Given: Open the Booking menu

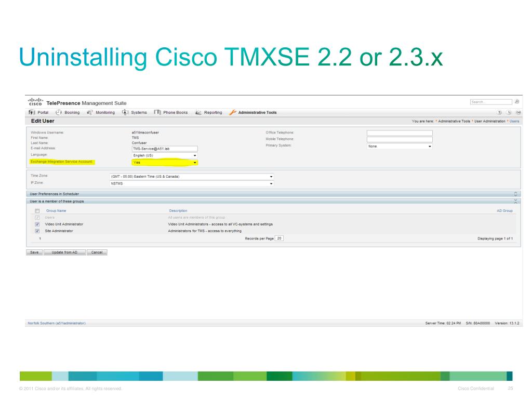Looking at the screenshot, I should pyautogui.click(x=72, y=113).
